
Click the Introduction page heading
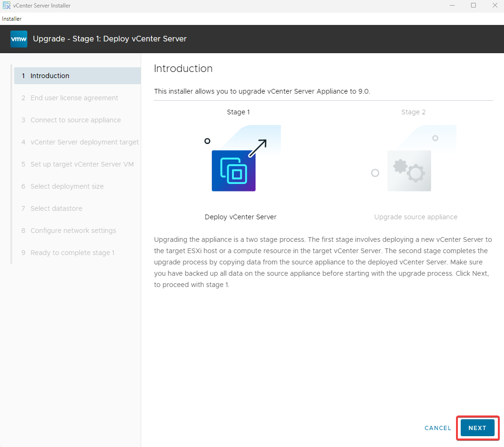(183, 68)
